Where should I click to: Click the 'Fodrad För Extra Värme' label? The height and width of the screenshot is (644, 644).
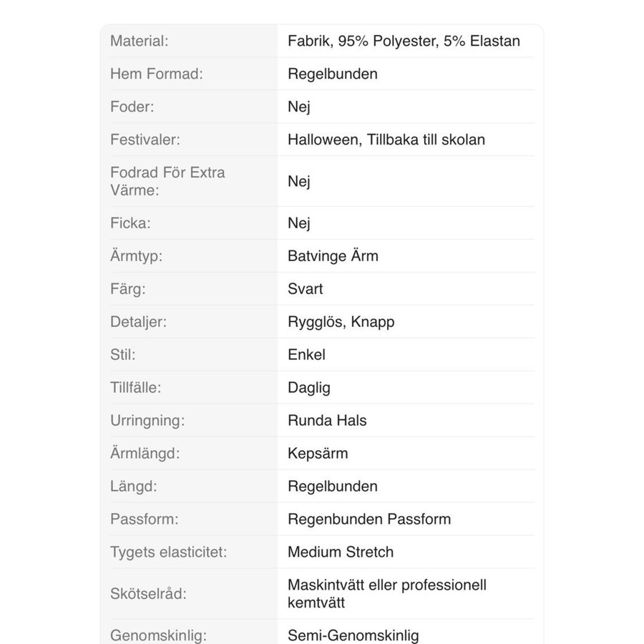(x=167, y=181)
